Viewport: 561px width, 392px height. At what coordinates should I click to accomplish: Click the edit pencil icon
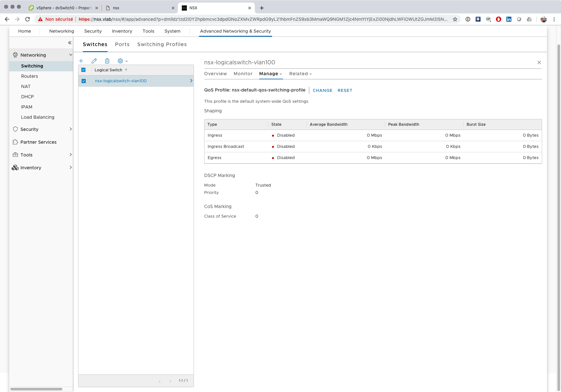[94, 61]
